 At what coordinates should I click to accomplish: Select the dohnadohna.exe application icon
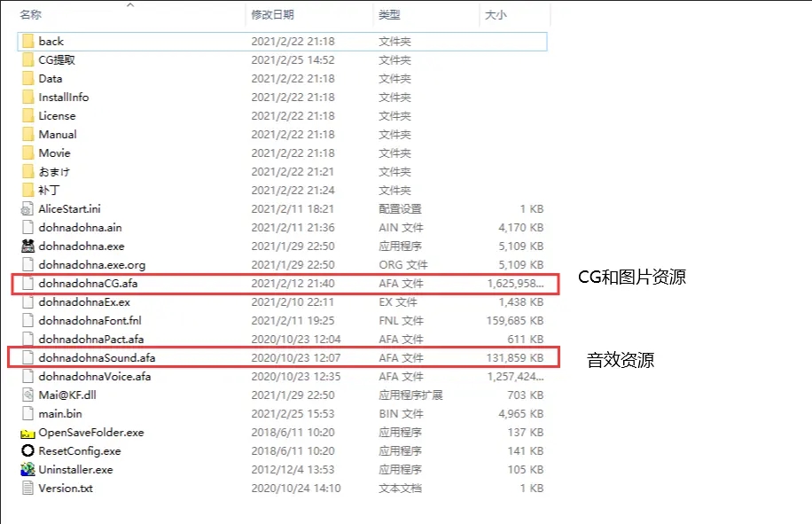[x=28, y=246]
